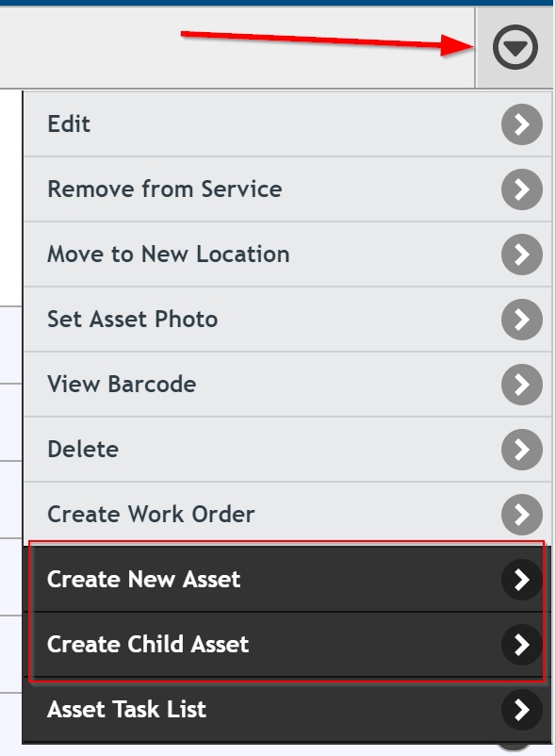Select Create New Asset entry
Viewport: 556px width, 756px height.
pos(287,580)
